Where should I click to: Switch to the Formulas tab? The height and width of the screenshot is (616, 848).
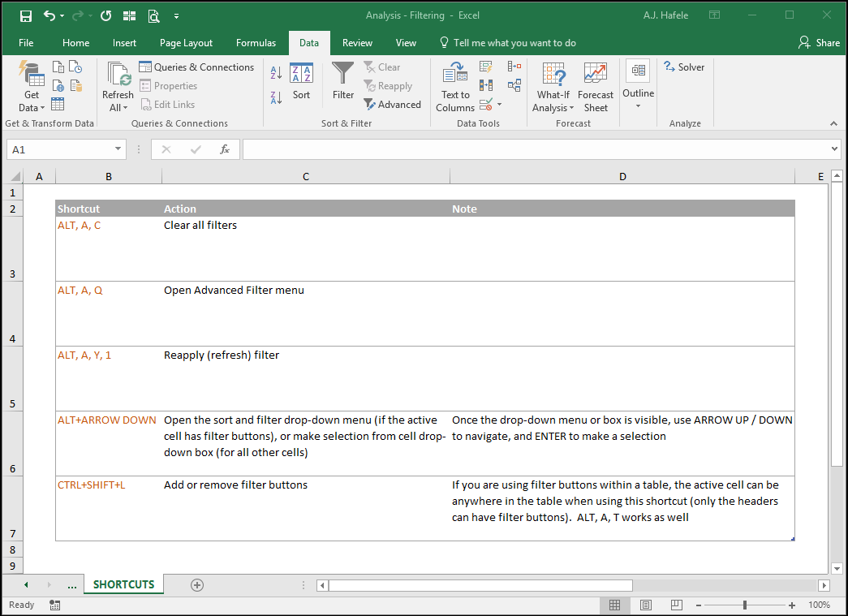click(x=256, y=43)
